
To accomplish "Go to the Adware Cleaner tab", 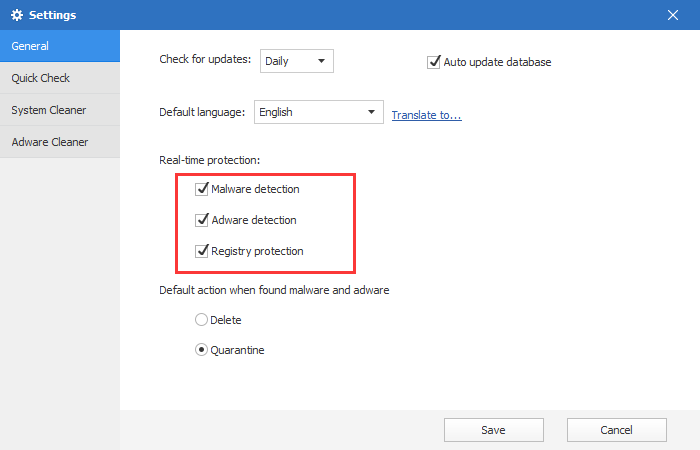I will pos(59,142).
